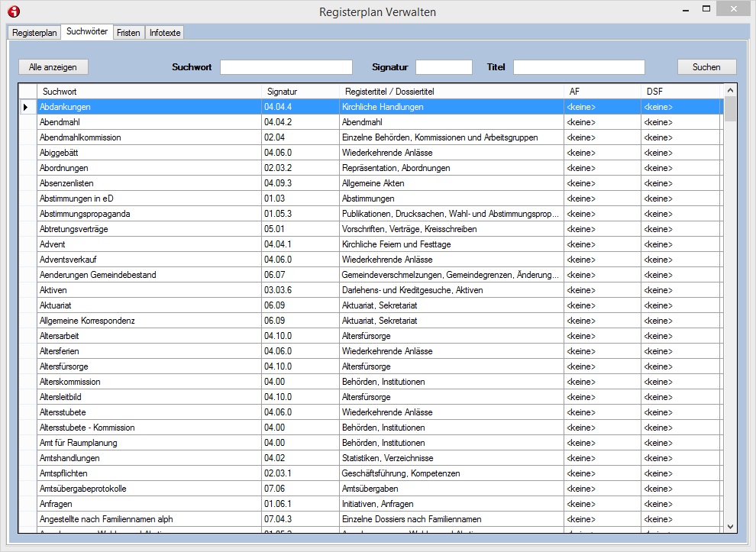This screenshot has height=552, width=756.
Task: Pick the Amtsübergabeprotokolle entry
Action: click(x=82, y=489)
